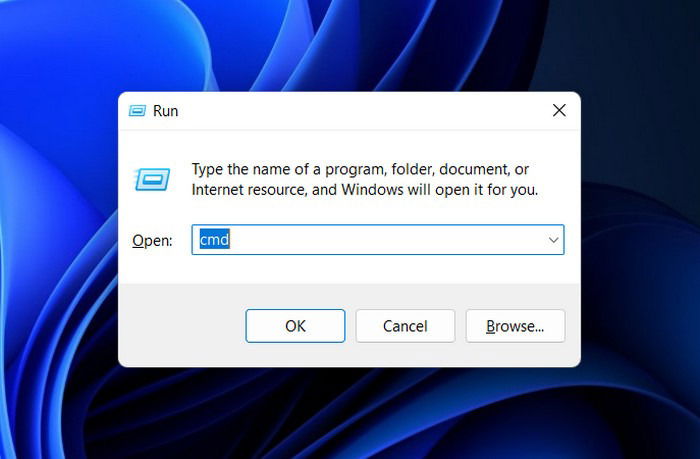Click the "Run" title text
The width and height of the screenshot is (700, 459).
pyautogui.click(x=165, y=111)
